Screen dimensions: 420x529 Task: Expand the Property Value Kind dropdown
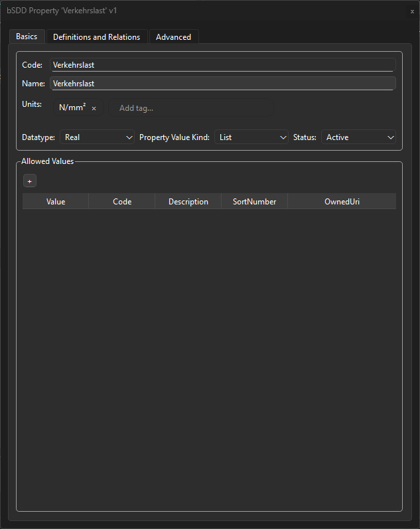click(x=251, y=137)
